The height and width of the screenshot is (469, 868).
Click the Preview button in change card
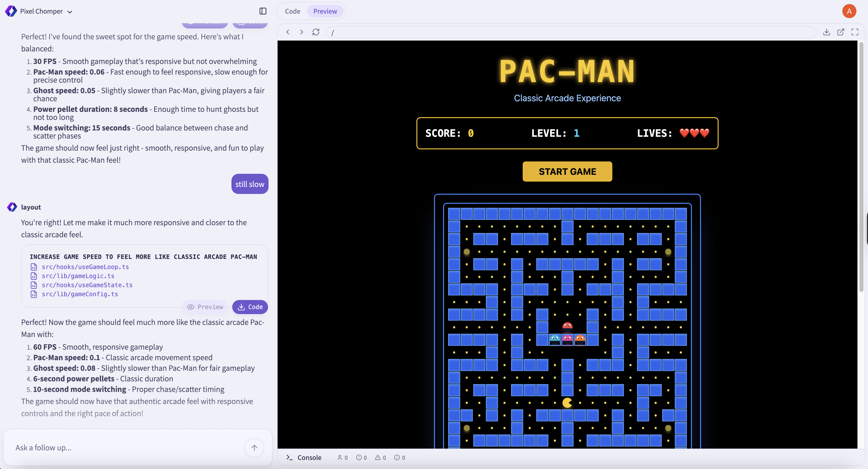[205, 307]
